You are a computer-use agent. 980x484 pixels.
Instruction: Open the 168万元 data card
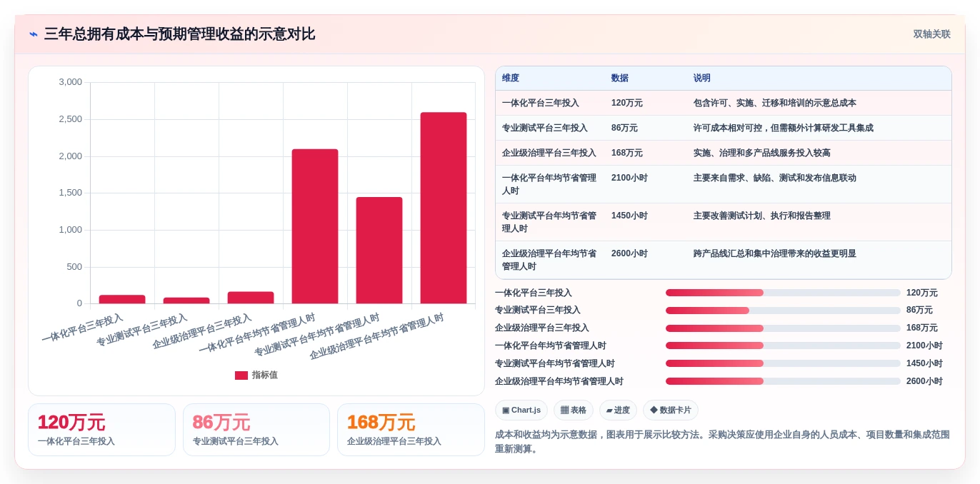coord(411,430)
